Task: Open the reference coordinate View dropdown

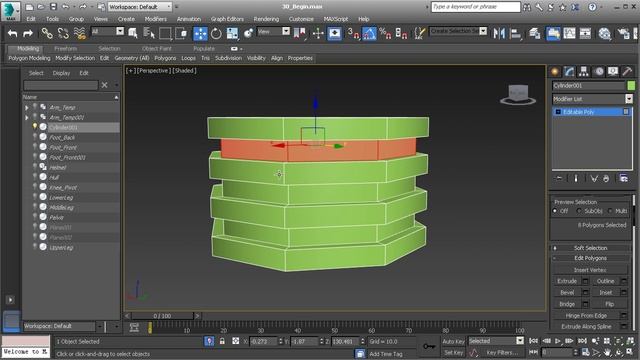Action: click(x=273, y=31)
